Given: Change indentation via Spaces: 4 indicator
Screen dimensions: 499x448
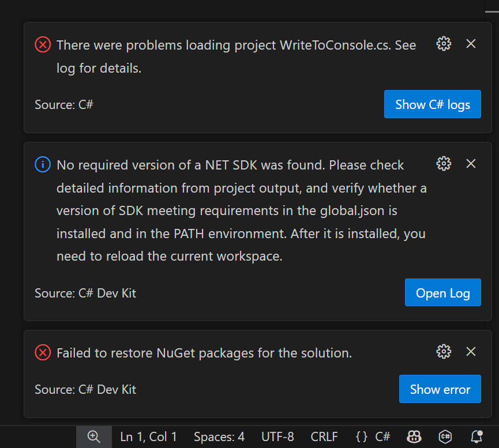Looking at the screenshot, I should (x=219, y=436).
